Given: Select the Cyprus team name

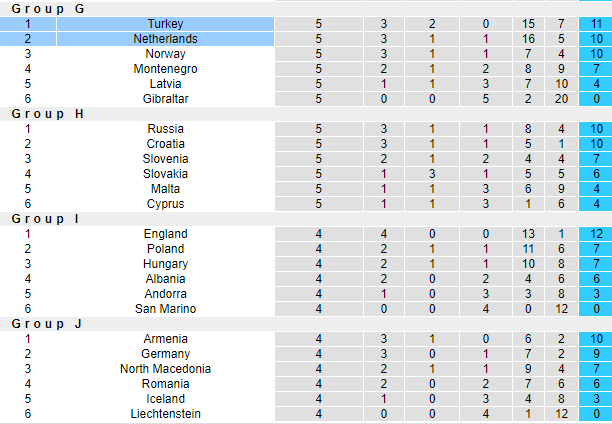Looking at the screenshot, I should (x=165, y=204).
